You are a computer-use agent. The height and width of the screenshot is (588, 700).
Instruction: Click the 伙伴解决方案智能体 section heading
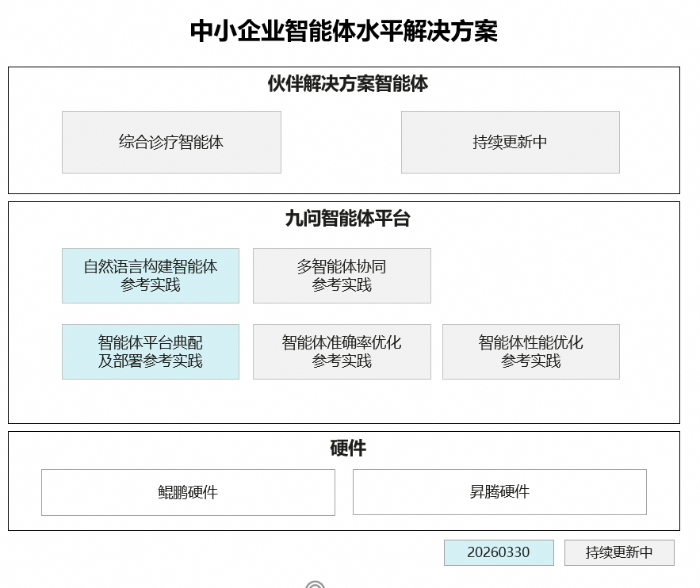pos(347,84)
